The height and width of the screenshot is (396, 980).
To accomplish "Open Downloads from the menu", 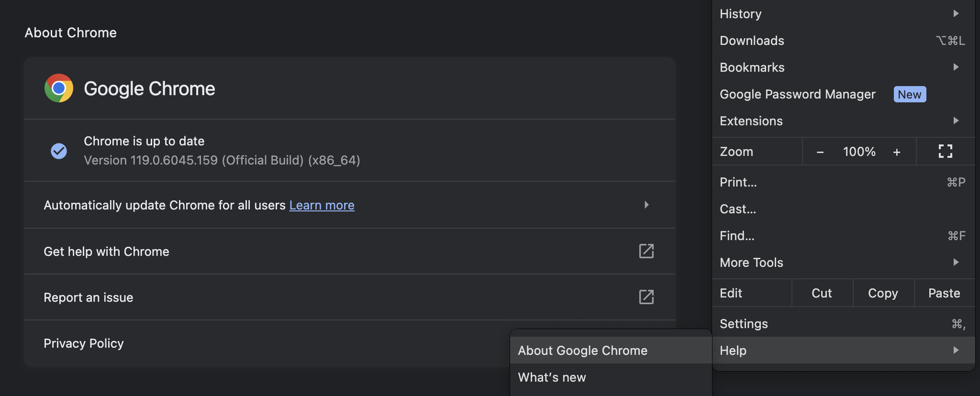I will pyautogui.click(x=752, y=41).
